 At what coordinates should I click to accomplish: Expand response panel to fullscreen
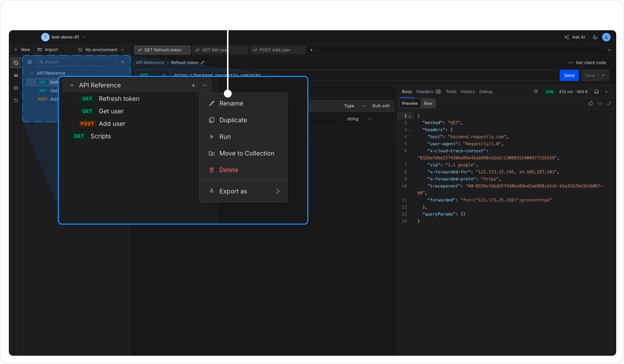point(609,103)
